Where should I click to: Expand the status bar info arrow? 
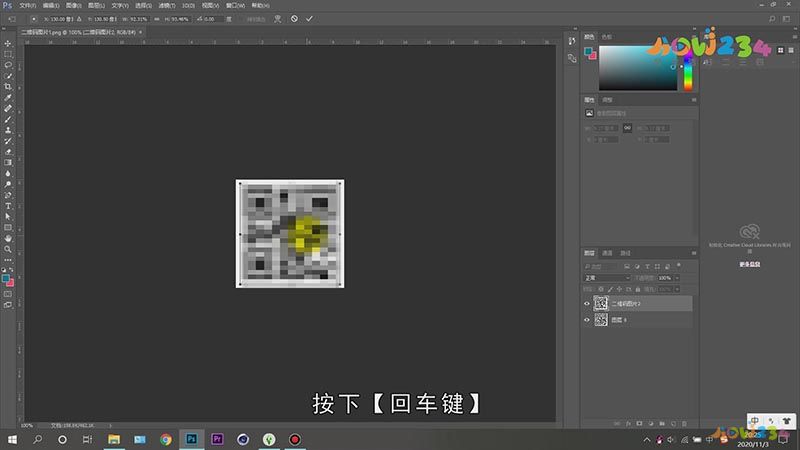[110, 425]
